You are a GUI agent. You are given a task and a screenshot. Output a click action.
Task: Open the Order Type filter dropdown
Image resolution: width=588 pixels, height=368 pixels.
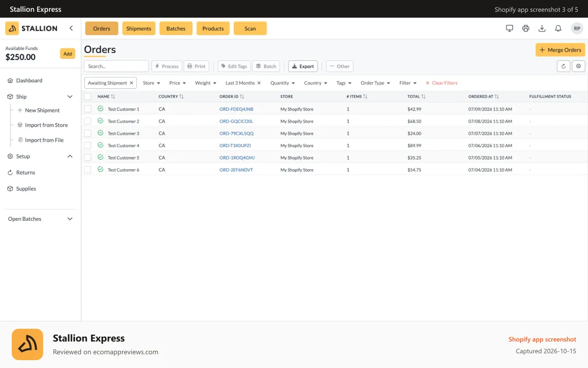375,83
